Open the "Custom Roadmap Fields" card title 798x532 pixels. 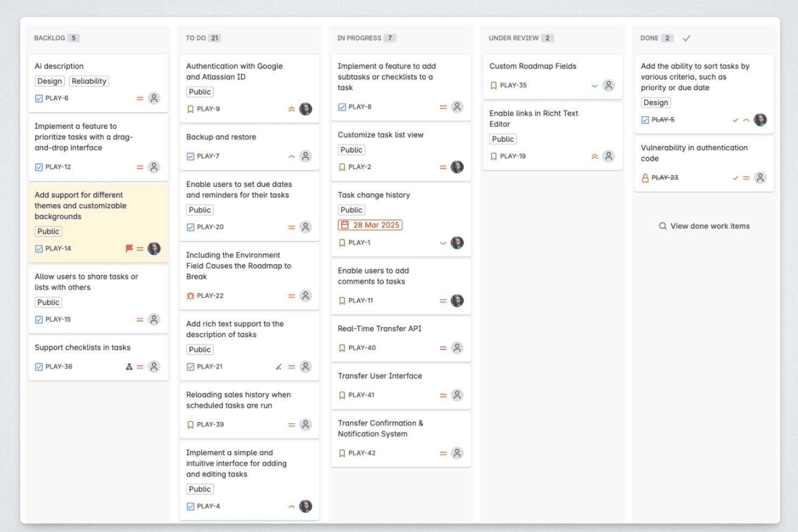tap(533, 66)
